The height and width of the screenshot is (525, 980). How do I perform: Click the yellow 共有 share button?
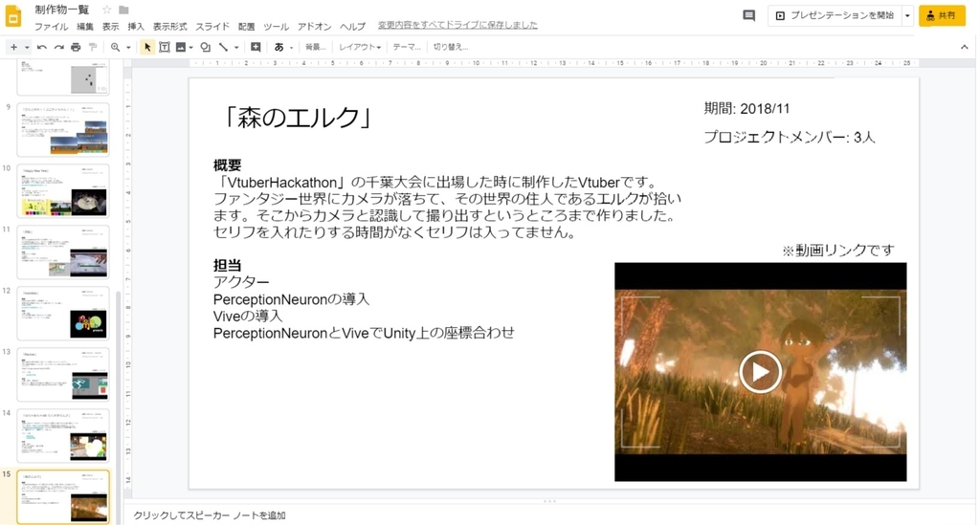point(942,15)
